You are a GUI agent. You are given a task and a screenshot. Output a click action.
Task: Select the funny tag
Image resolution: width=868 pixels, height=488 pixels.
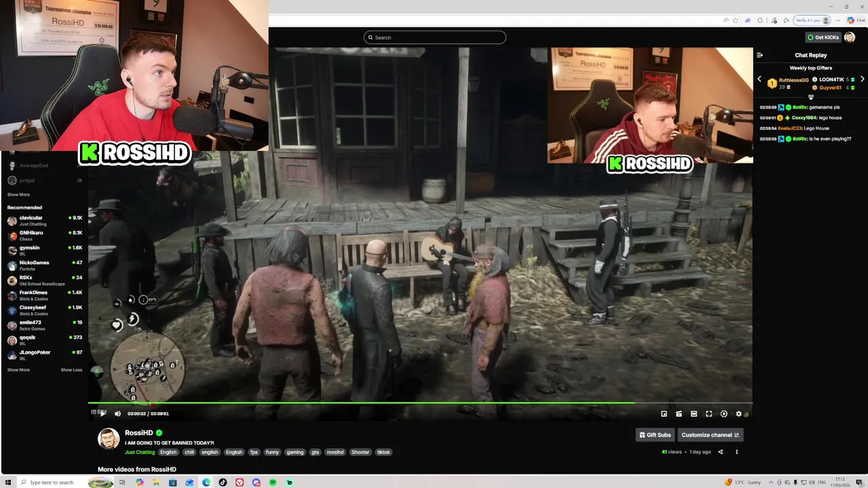pyautogui.click(x=272, y=452)
